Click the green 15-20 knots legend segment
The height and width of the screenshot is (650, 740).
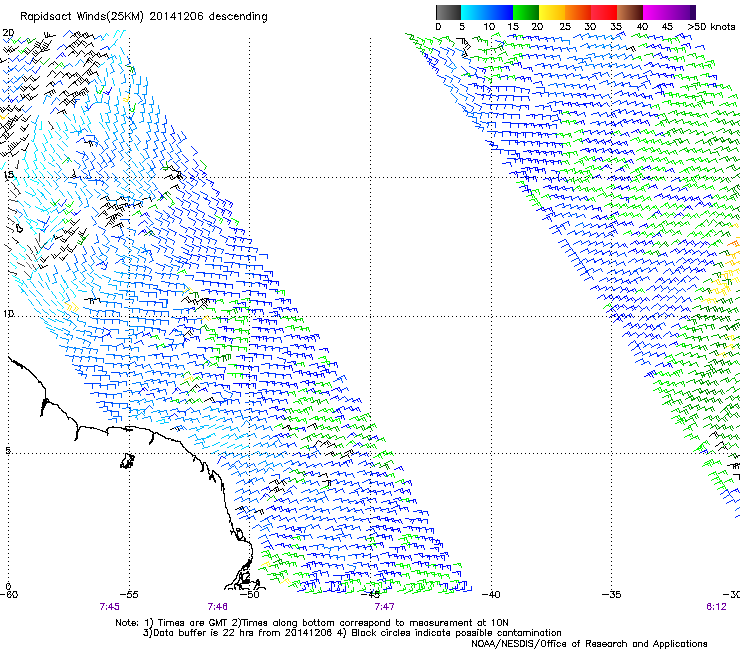click(526, 12)
